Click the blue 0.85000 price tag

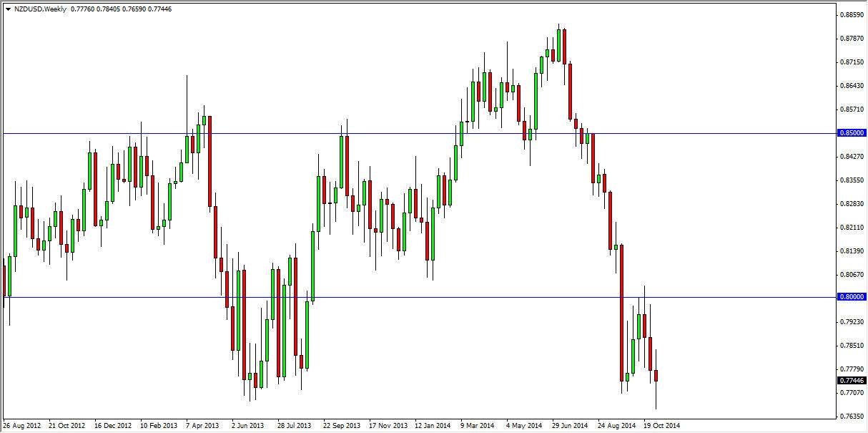(851, 133)
